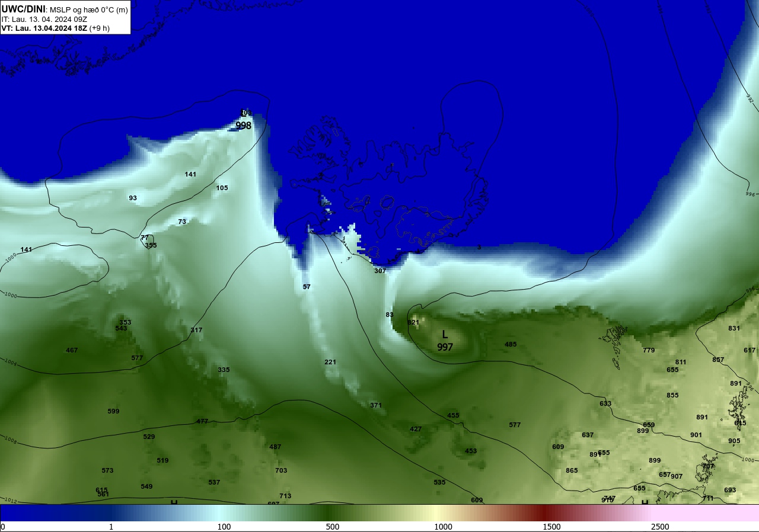Select the IT: Lau. 13. 04. 2024 09Z line
This screenshot has height=532, width=759.
[44, 19]
